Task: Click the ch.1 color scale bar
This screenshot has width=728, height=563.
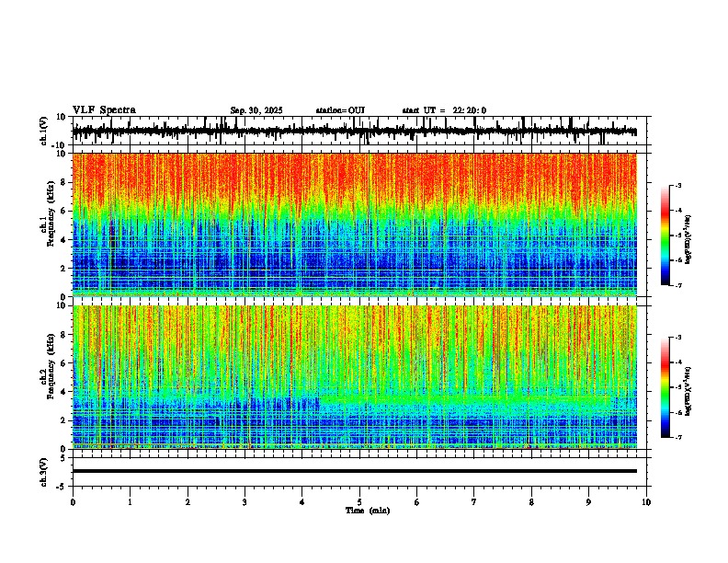Action: (x=665, y=236)
